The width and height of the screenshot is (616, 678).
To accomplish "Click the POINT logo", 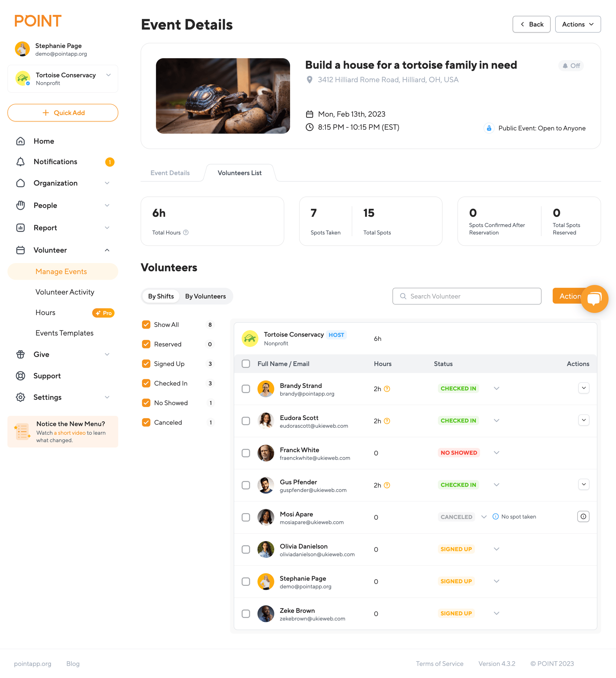I will point(38,21).
